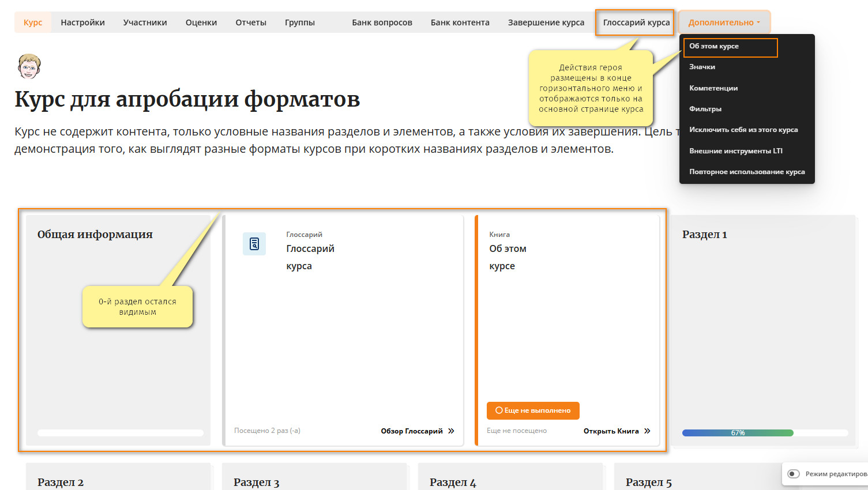This screenshot has width=868, height=490.
Task: Choose Об этом курсе from the dropdown
Action: [x=713, y=46]
